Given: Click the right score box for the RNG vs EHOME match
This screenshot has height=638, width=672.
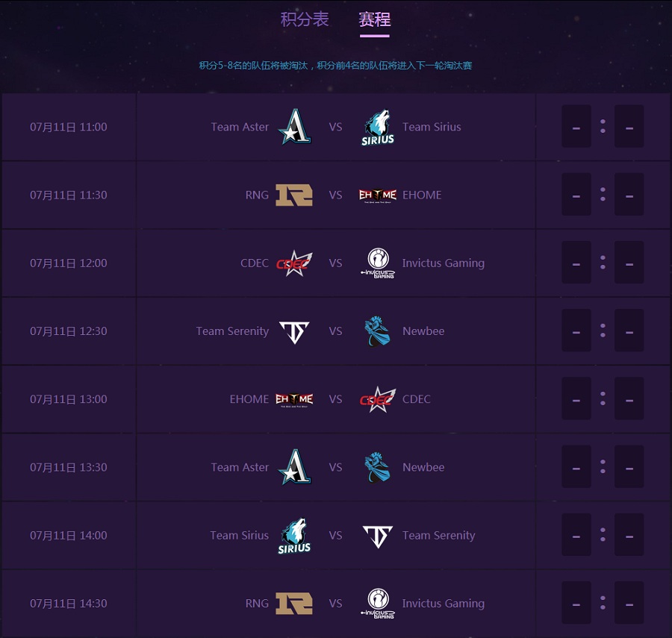Looking at the screenshot, I should 629,195.
